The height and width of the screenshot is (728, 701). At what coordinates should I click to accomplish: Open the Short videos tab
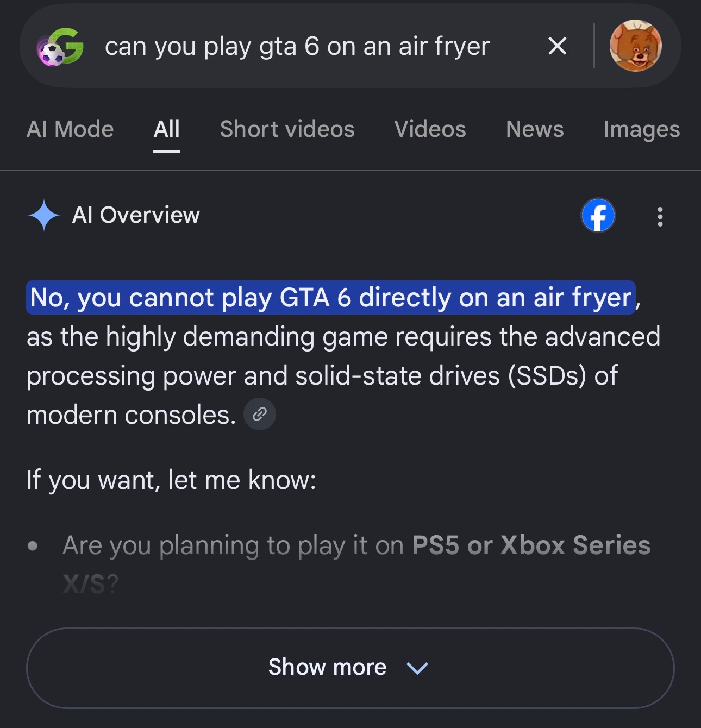pos(287,129)
